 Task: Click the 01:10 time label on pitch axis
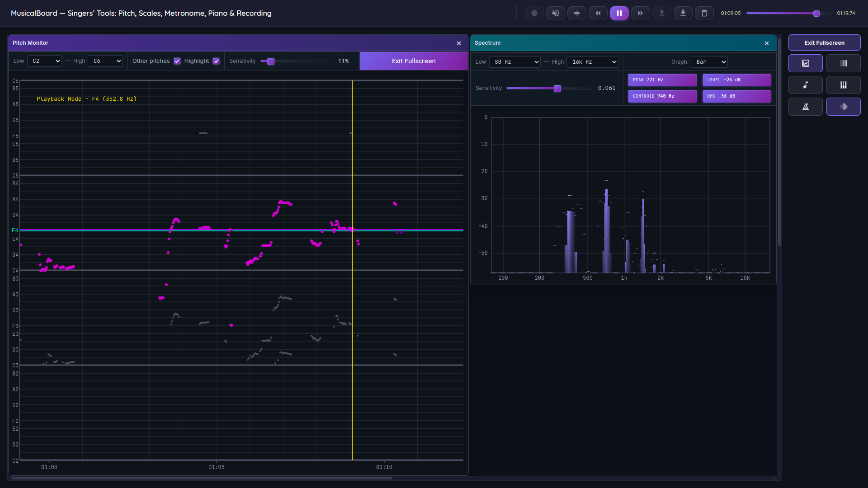coord(384,467)
